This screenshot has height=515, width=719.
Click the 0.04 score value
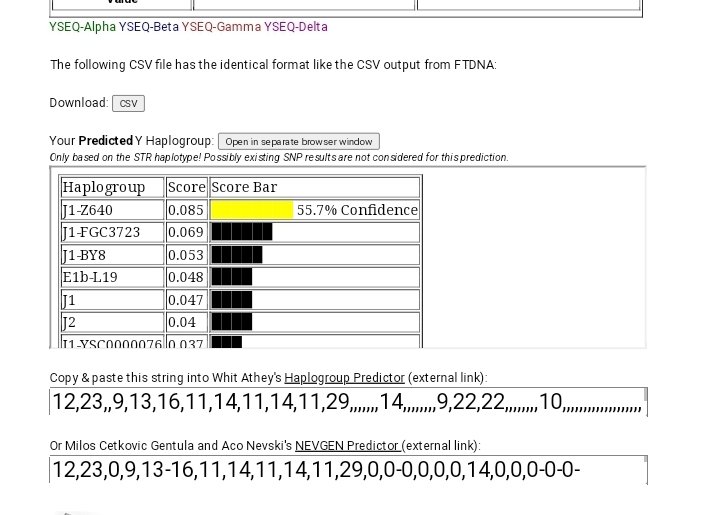182,322
